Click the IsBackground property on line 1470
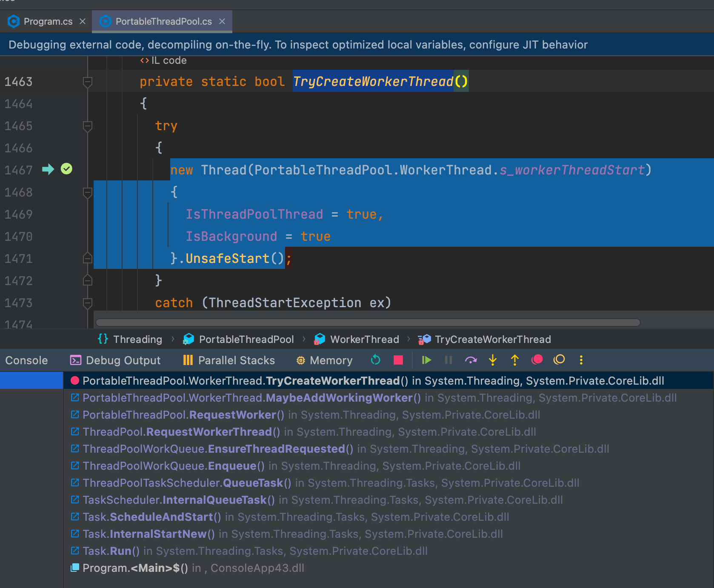This screenshot has width=714, height=588. [x=231, y=236]
